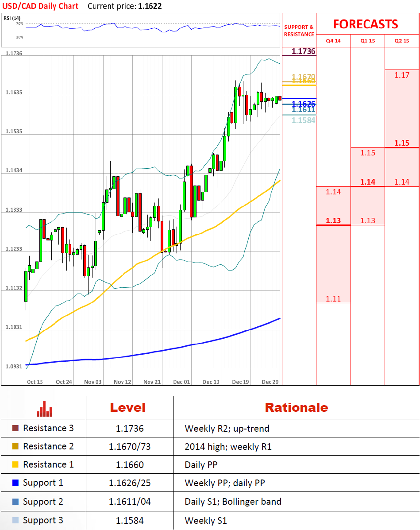420x530 pixels.
Task: Select the Q4 14 forecast column header
Action: [x=333, y=41]
